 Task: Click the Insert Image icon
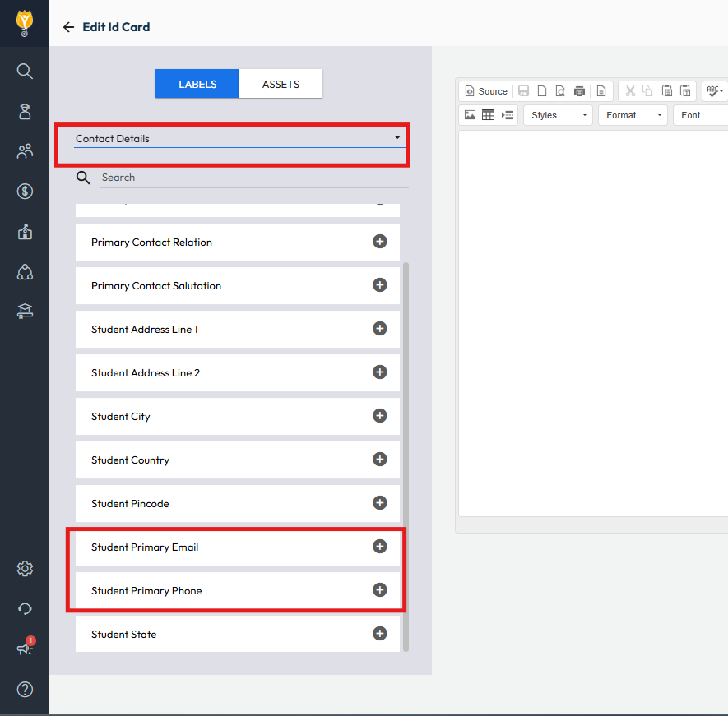coord(470,114)
